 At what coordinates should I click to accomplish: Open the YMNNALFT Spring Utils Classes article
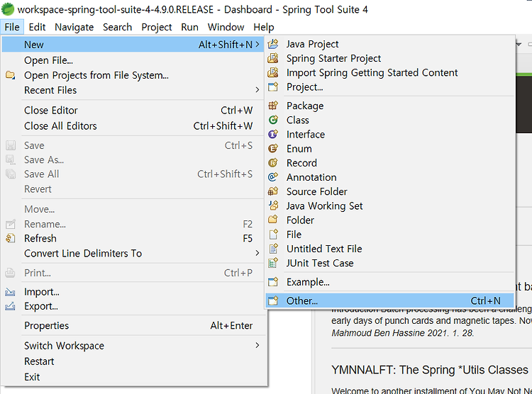430,370
